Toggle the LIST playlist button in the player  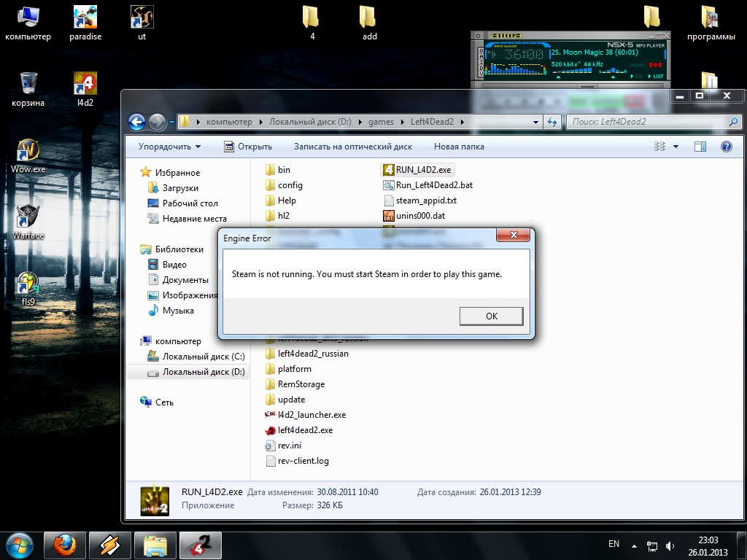click(x=657, y=76)
